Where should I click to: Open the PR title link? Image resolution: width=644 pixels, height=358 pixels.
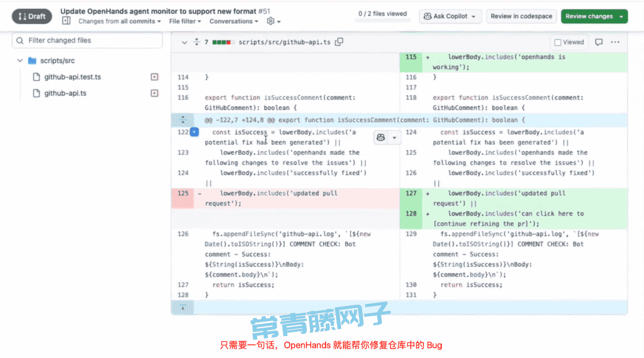(x=159, y=11)
